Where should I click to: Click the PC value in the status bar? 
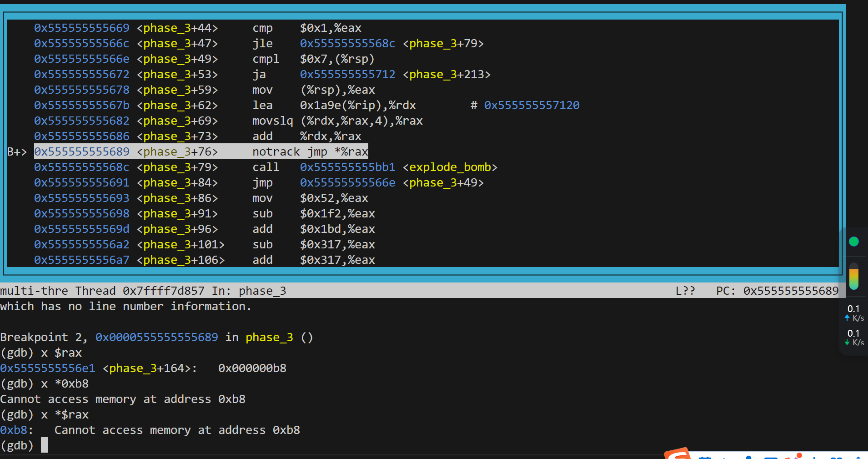(x=790, y=291)
